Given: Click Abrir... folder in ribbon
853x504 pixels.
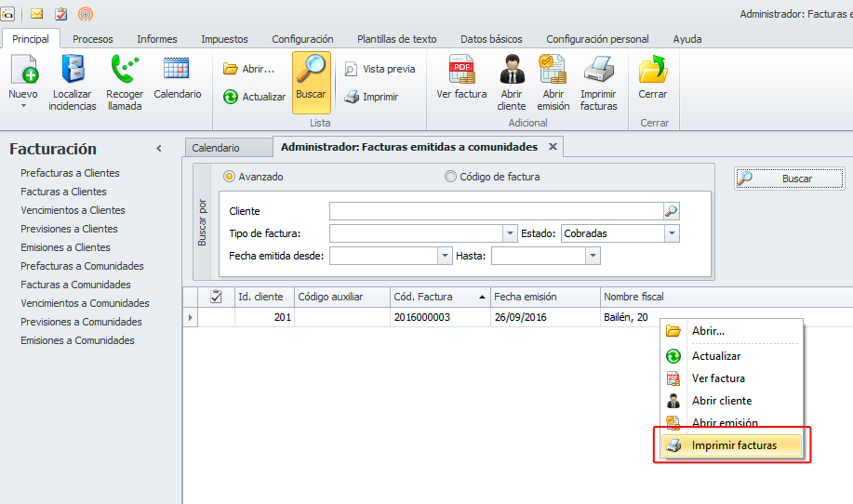Looking at the screenshot, I should point(248,69).
